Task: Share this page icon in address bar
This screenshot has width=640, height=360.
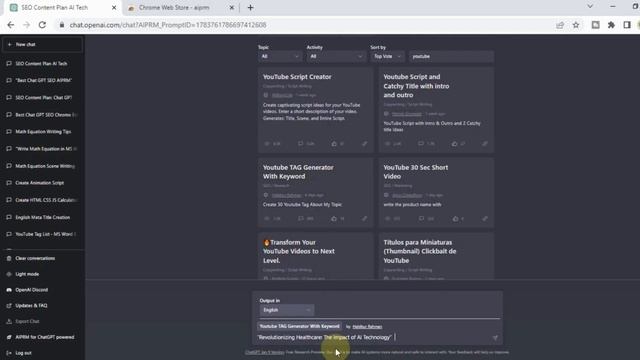Action: [560, 25]
